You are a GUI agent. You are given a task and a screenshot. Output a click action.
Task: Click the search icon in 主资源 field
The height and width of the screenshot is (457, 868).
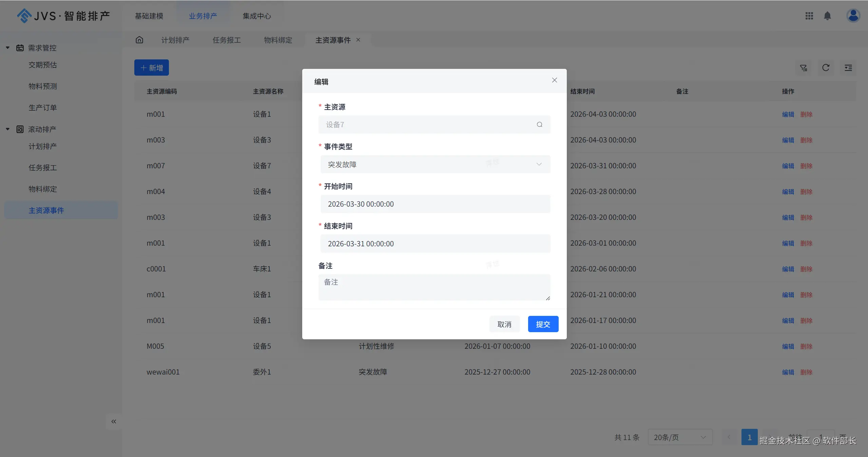[539, 125]
